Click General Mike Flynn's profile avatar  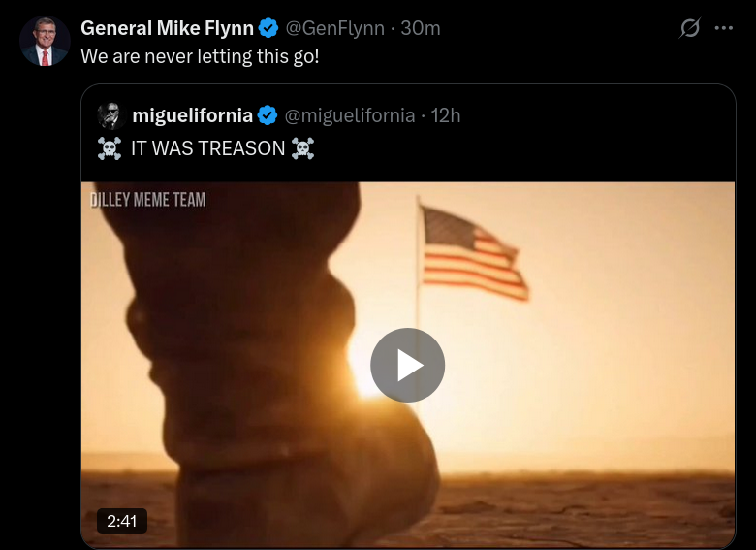point(45,42)
